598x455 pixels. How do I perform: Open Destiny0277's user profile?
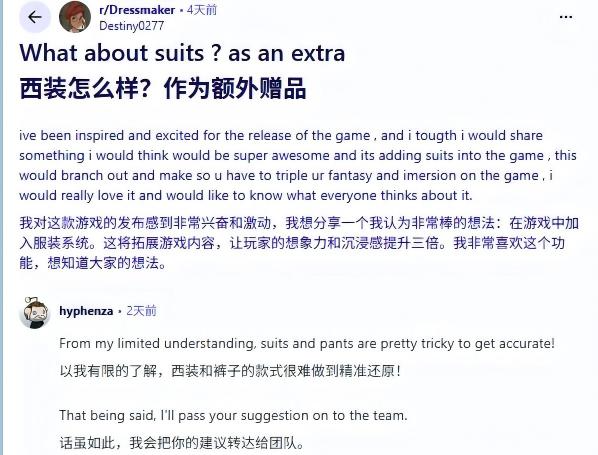click(132, 26)
